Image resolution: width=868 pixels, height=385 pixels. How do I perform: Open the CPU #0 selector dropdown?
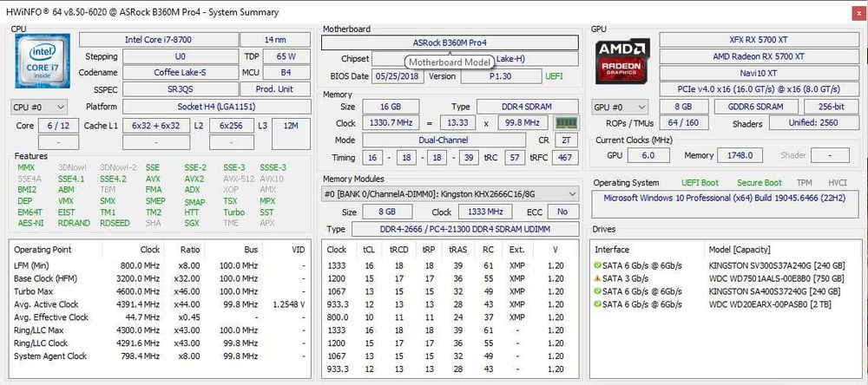[39, 107]
